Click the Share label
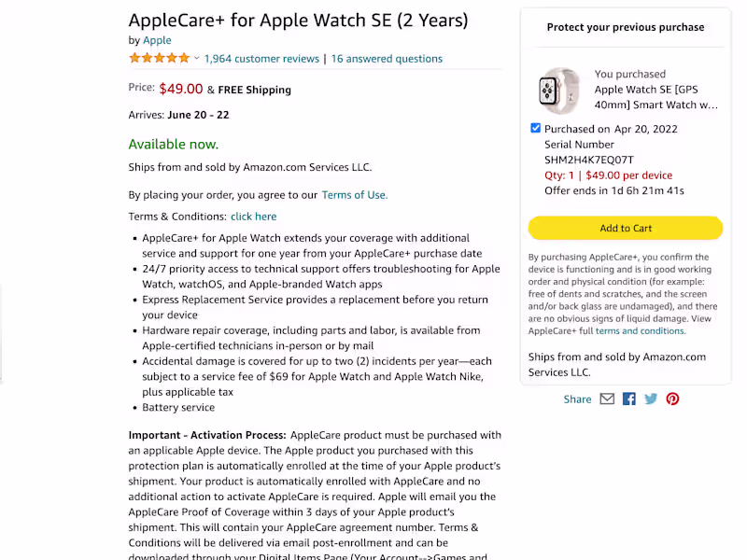Image resolution: width=747 pixels, height=560 pixels. 577,399
